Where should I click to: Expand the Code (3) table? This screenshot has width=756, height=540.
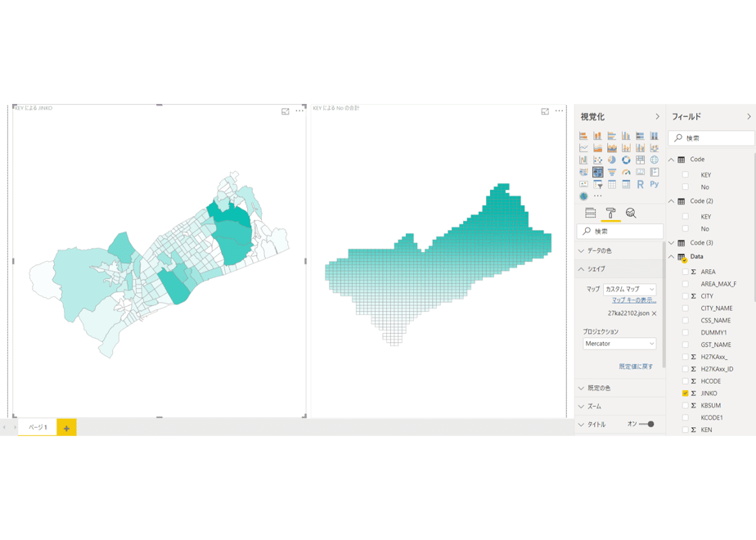click(671, 243)
